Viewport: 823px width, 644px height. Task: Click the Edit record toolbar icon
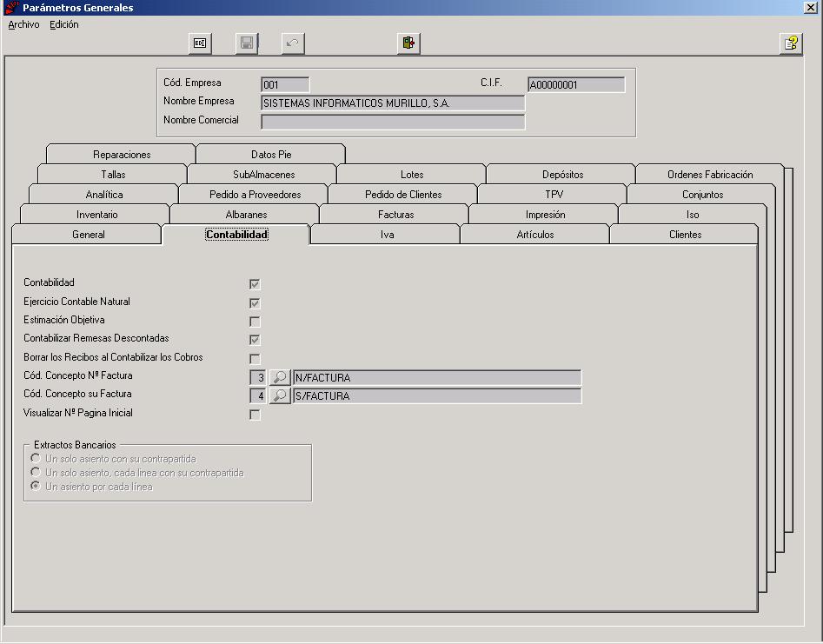tap(200, 43)
